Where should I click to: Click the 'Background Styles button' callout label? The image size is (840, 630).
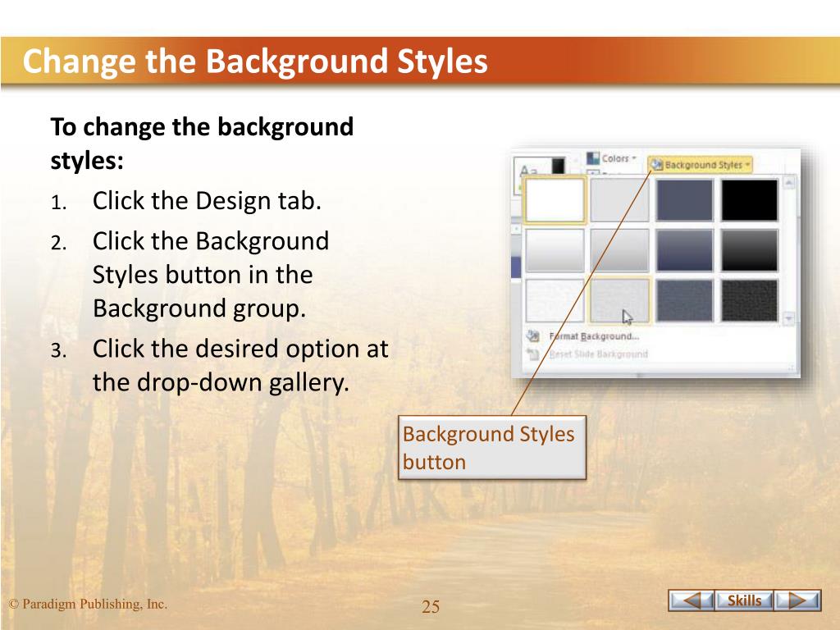492,447
